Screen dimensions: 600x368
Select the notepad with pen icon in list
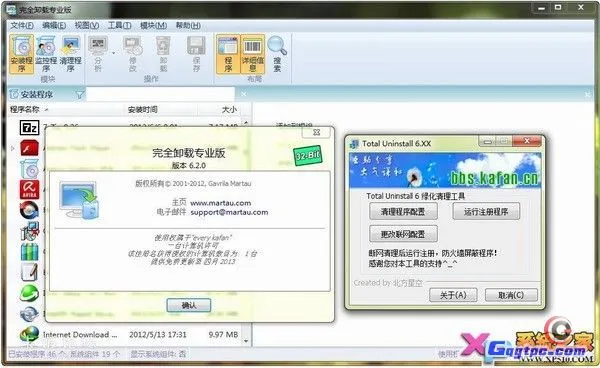(x=29, y=272)
